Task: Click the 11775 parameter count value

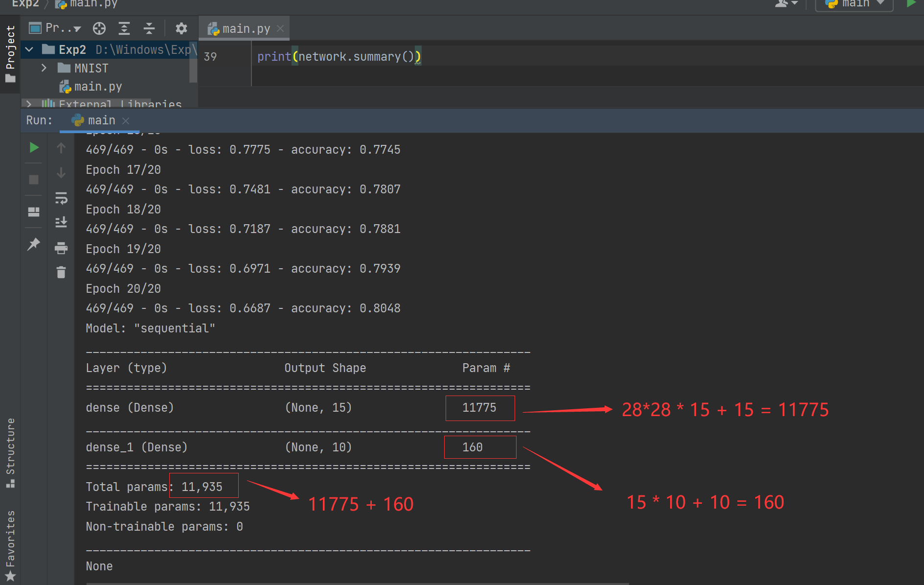Action: click(x=479, y=408)
